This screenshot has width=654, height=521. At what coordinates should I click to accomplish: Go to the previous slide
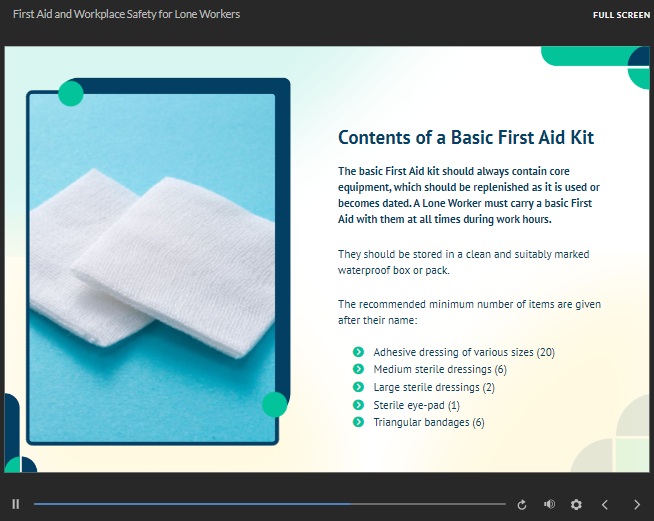pyautogui.click(x=604, y=505)
